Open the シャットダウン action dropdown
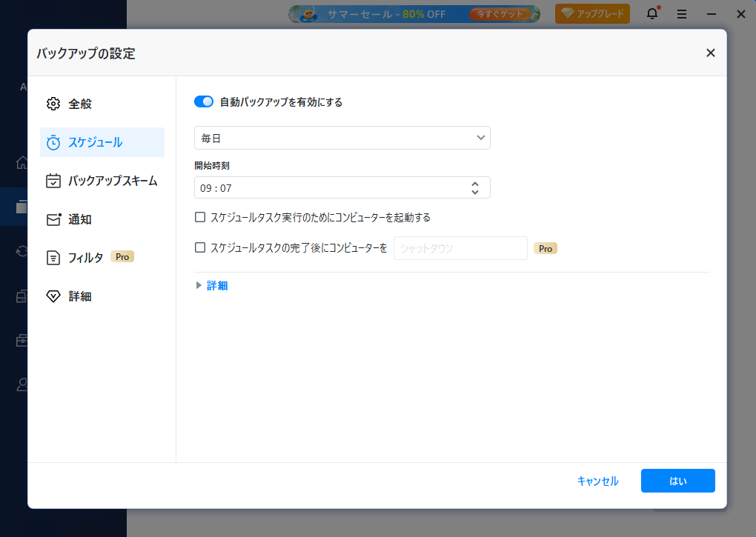The image size is (756, 537). (x=460, y=248)
